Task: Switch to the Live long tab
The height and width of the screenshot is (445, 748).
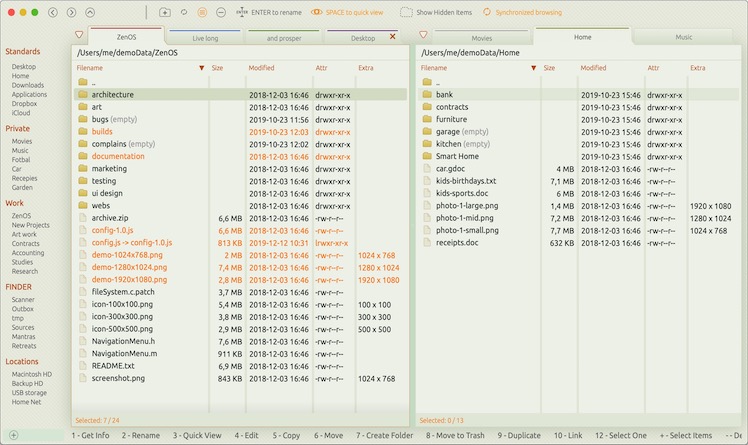Action: [x=205, y=38]
